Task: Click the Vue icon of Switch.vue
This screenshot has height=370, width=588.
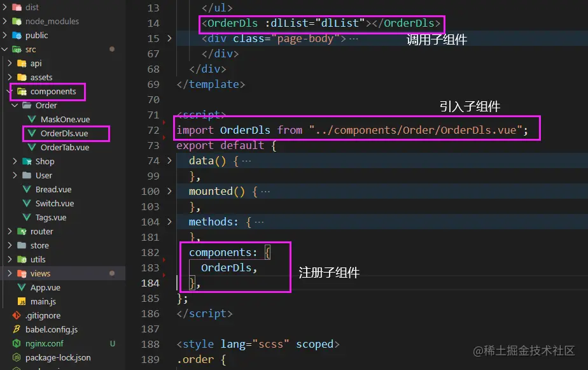Action: point(27,203)
